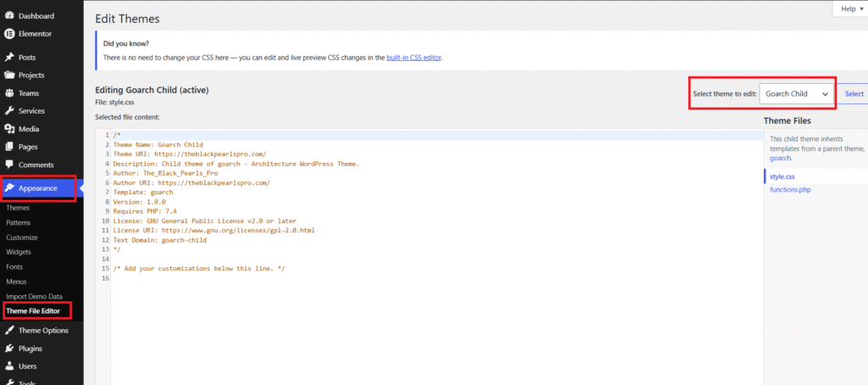The width and height of the screenshot is (868, 385).
Task: Click the Editing Goarch Child heading
Action: point(152,90)
